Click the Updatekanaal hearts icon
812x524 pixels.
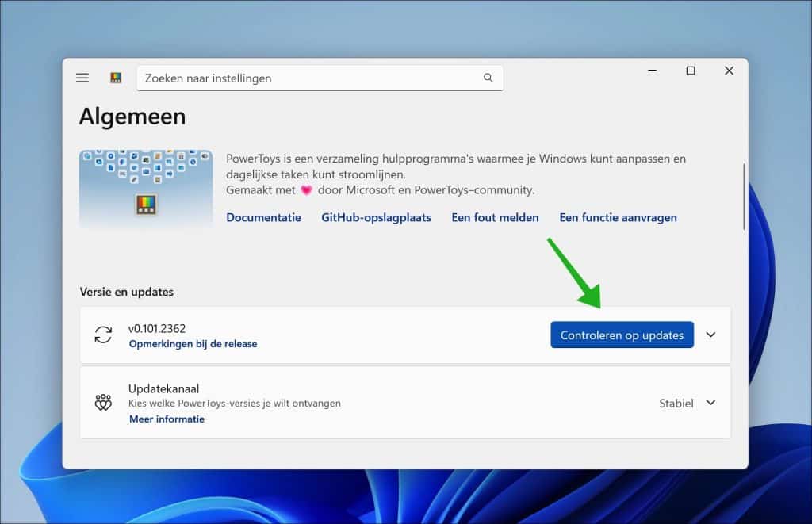point(103,403)
